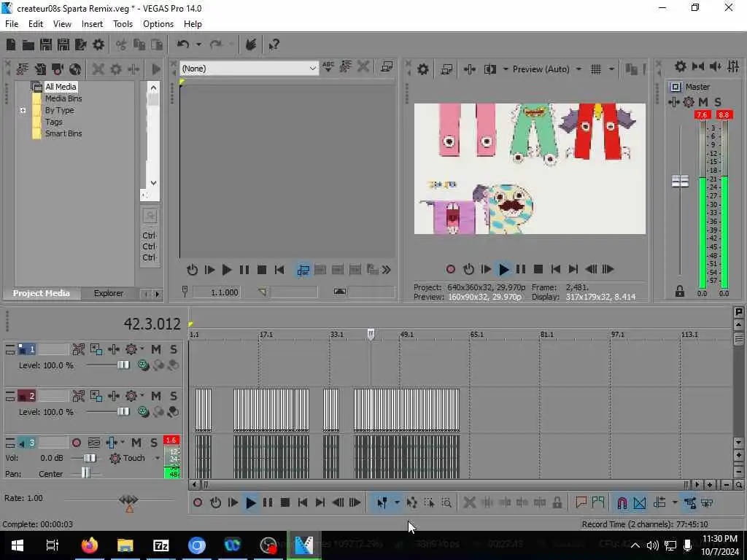Click the Insert Region icon in timeline toolbar
The width and height of the screenshot is (747, 560).
tap(598, 502)
